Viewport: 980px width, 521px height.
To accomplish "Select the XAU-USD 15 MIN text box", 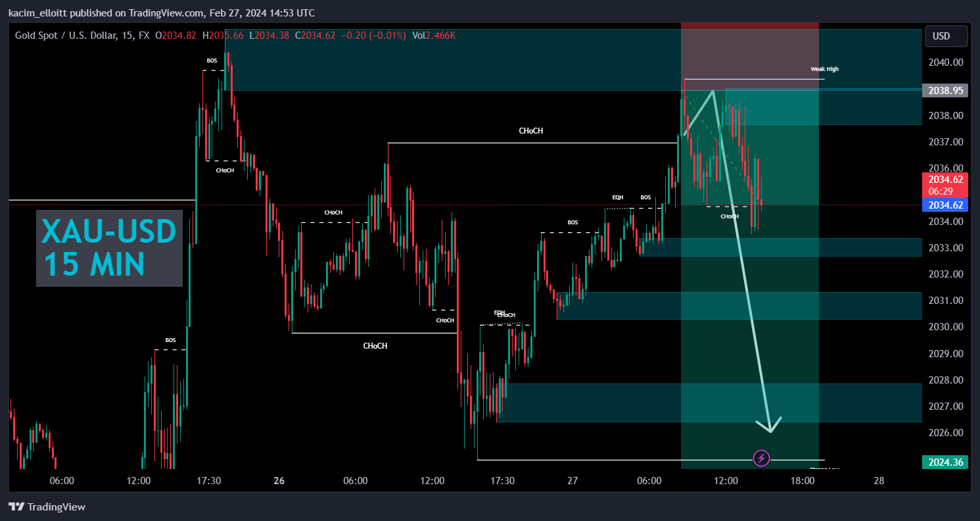I will [109, 248].
